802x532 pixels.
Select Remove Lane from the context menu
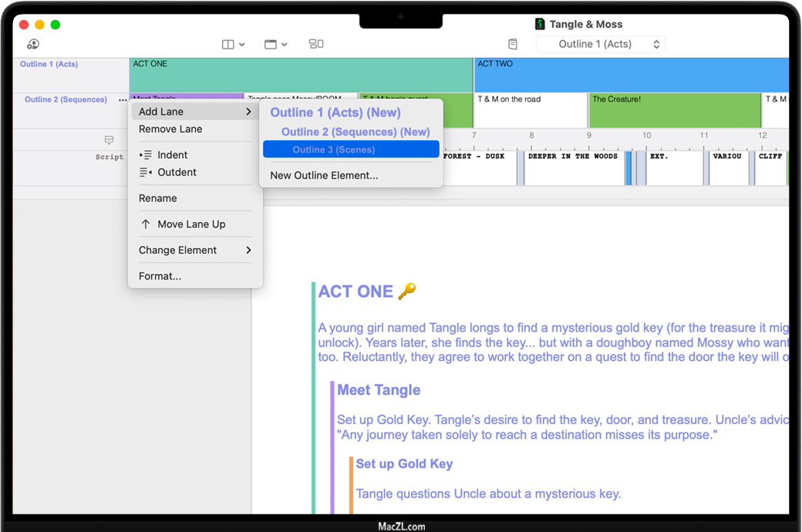pos(170,130)
